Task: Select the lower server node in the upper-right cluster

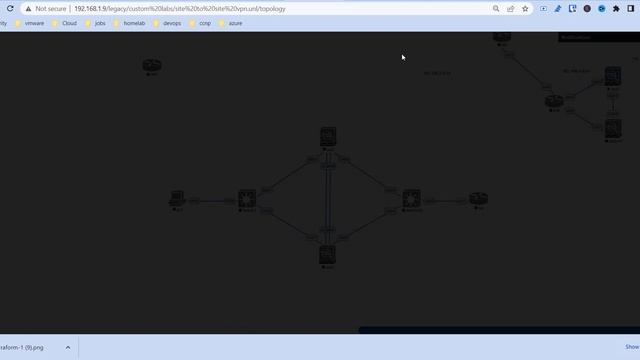Action: tap(613, 129)
